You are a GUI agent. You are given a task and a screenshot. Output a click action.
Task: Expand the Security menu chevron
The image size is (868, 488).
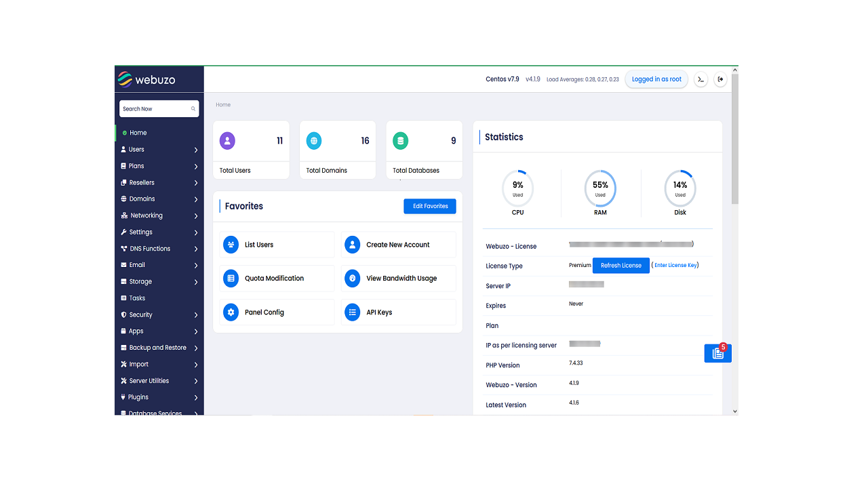pos(196,315)
